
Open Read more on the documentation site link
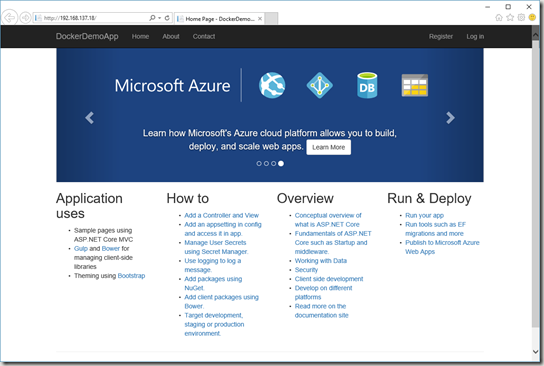click(321, 310)
